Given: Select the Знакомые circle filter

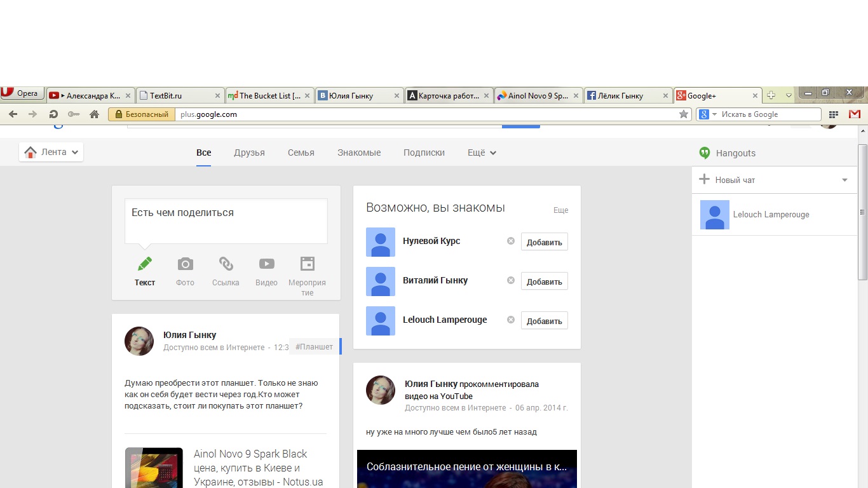Looking at the screenshot, I should coord(359,152).
